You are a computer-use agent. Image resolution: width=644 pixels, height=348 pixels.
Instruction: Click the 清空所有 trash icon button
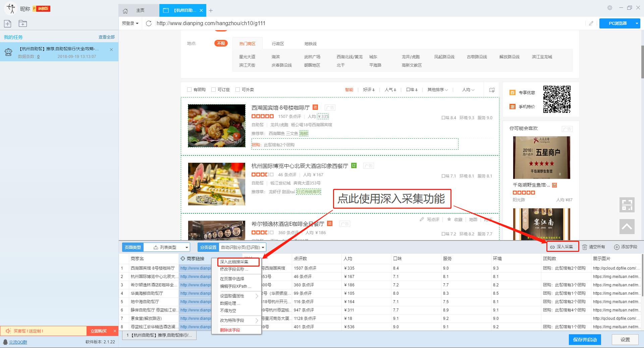click(x=594, y=247)
